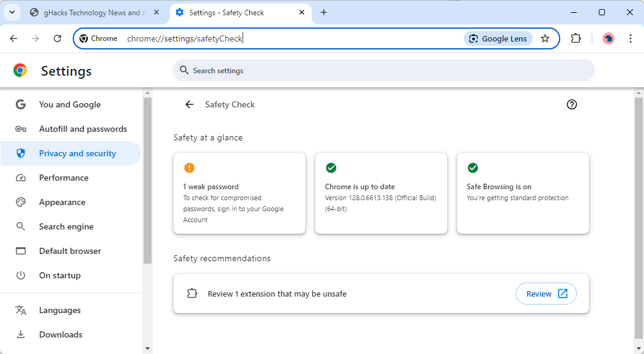Open Chrome three-dot menu
This screenshot has height=354, width=644.
click(x=631, y=38)
